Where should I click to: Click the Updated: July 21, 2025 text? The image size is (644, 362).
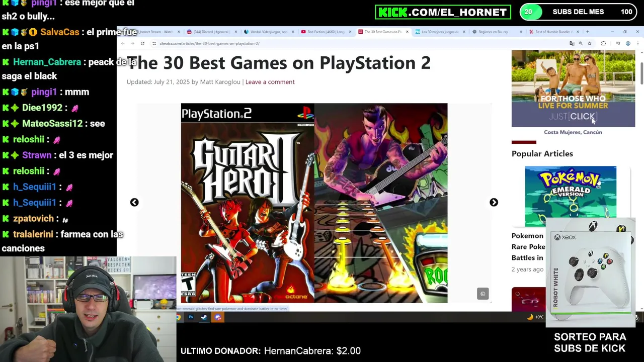click(158, 82)
